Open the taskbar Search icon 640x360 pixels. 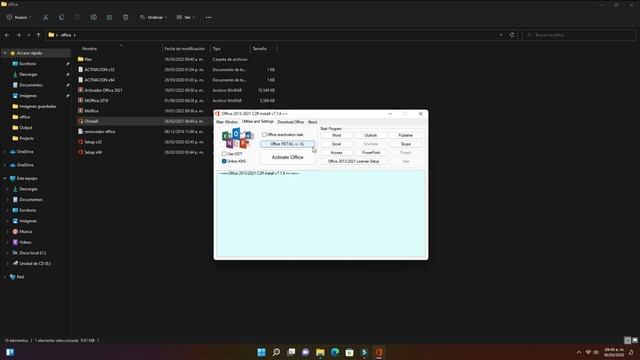coord(276,352)
